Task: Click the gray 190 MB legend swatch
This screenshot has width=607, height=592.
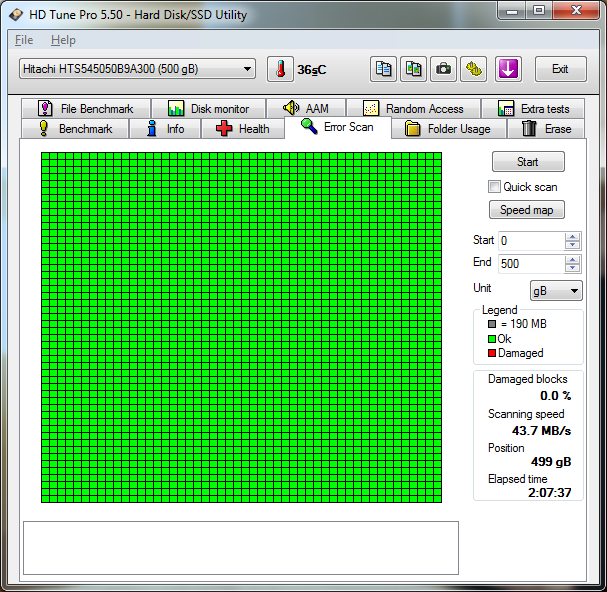Action: [x=492, y=324]
